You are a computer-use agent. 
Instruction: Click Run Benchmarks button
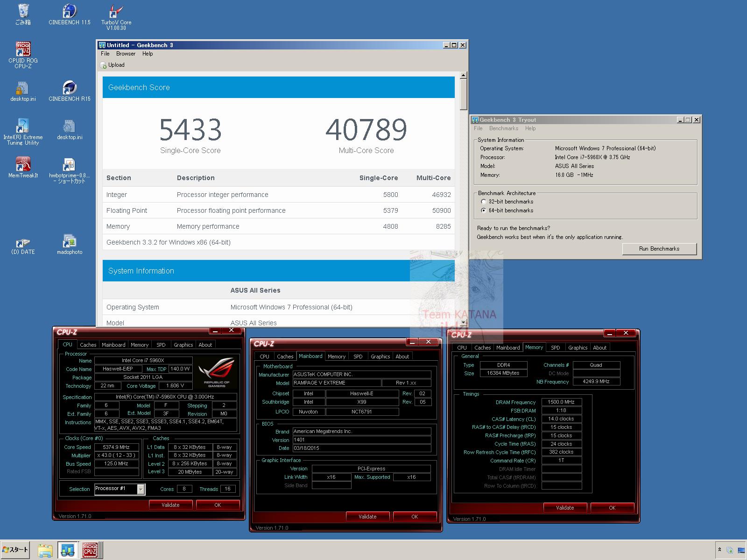click(x=659, y=249)
